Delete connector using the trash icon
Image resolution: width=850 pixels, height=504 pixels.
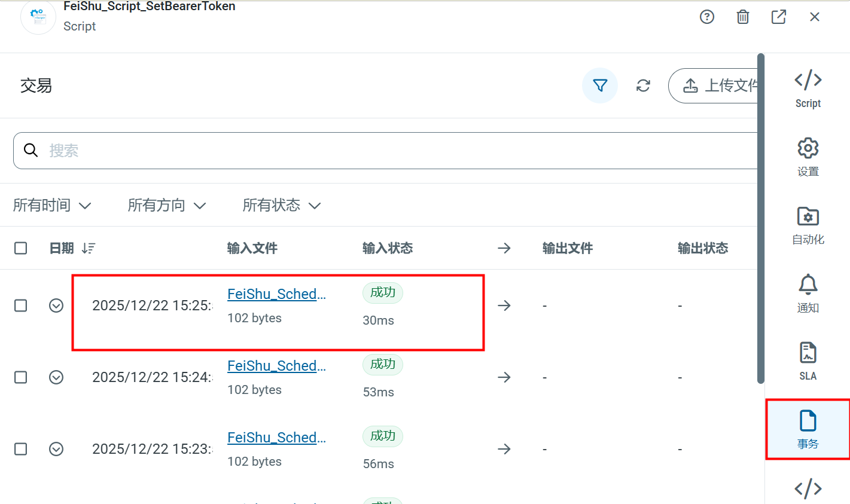[x=743, y=17]
